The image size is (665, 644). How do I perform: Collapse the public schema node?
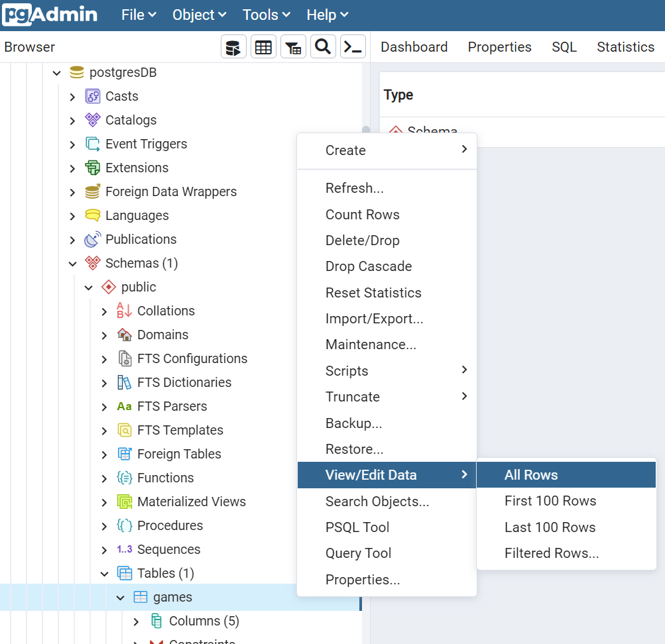pos(88,287)
